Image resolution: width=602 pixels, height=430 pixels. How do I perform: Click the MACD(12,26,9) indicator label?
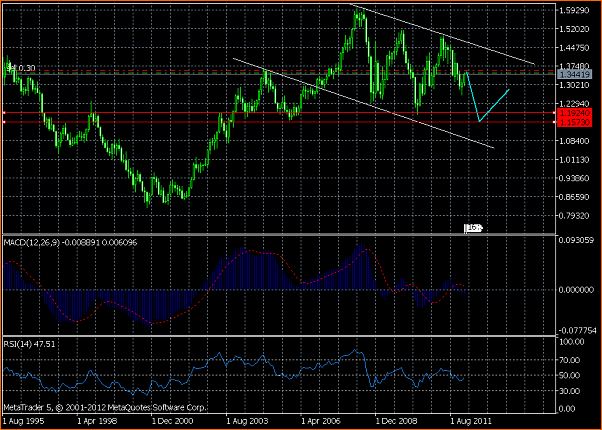click(70, 243)
